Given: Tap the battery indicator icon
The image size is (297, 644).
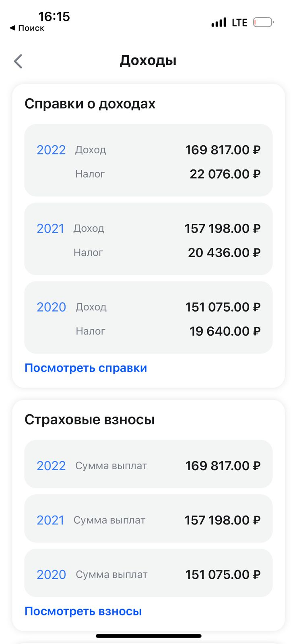Looking at the screenshot, I should (x=263, y=22).
